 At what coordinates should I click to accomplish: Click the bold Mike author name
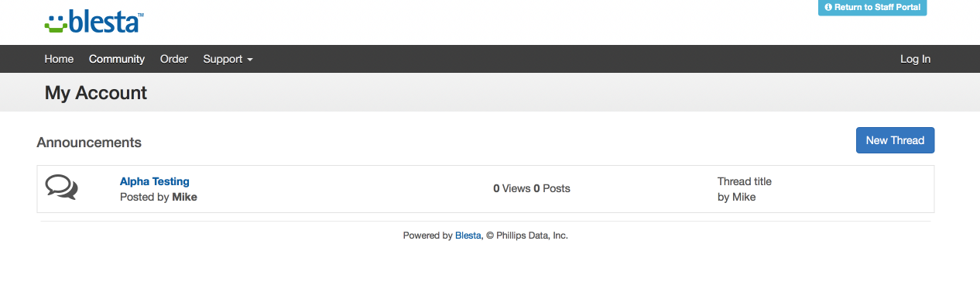(184, 197)
